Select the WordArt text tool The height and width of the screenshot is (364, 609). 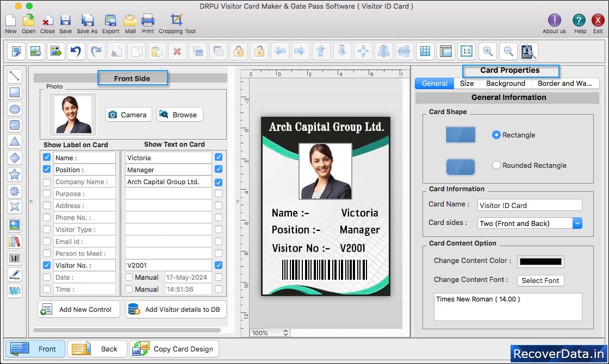pos(15,291)
